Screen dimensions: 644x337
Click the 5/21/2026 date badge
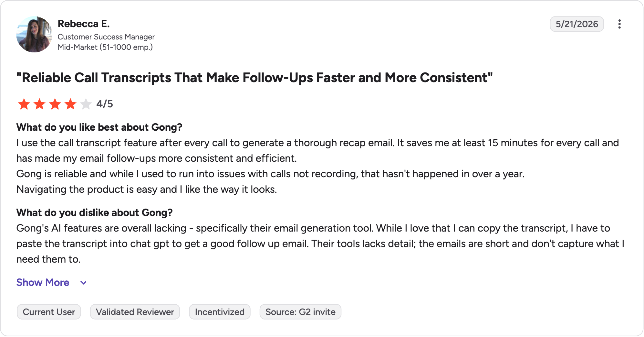[577, 24]
